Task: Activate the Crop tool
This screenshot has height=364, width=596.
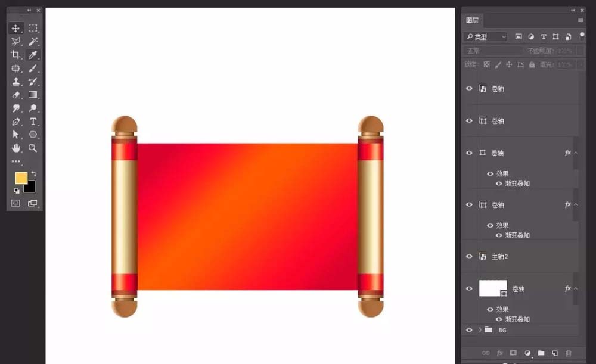Action: click(x=16, y=55)
